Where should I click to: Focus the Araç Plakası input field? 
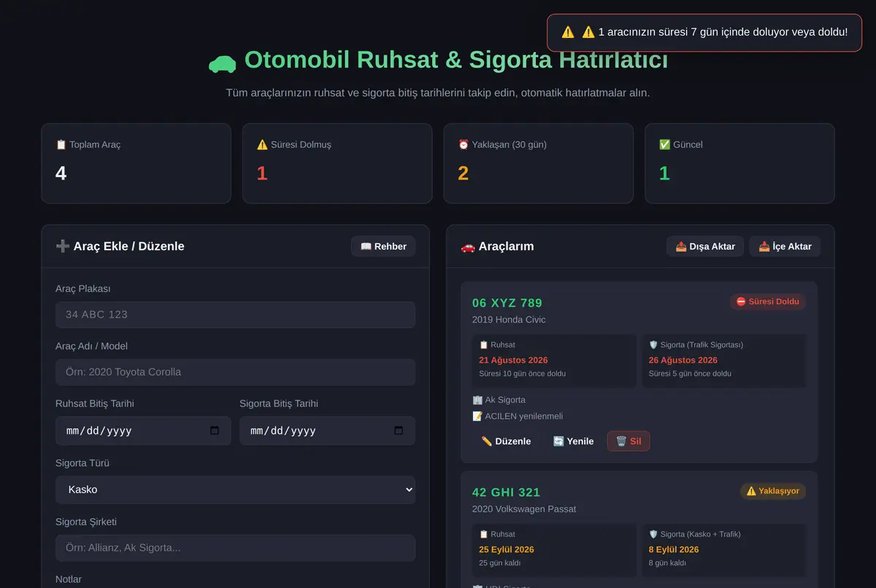pyautogui.click(x=235, y=314)
